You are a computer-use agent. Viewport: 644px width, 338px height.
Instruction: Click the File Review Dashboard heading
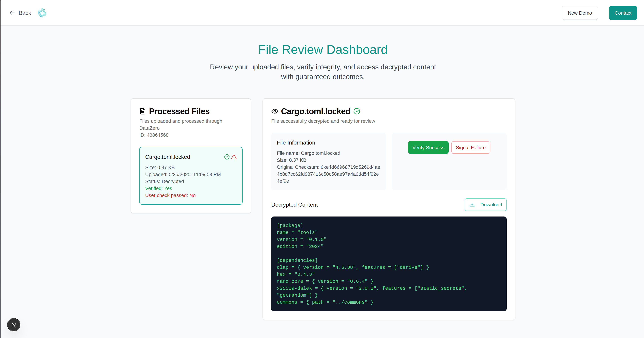tap(323, 50)
